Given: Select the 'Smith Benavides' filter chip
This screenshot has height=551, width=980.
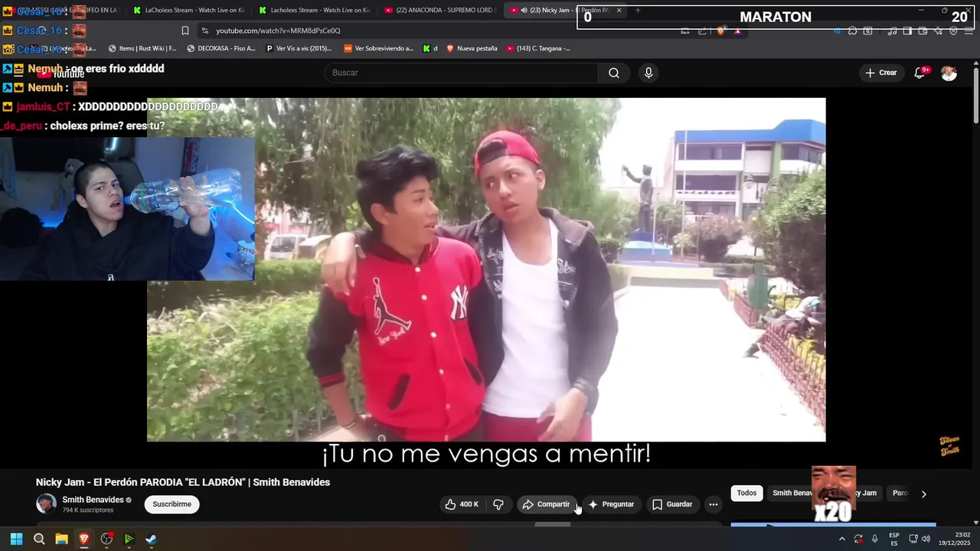Looking at the screenshot, I should [792, 494].
